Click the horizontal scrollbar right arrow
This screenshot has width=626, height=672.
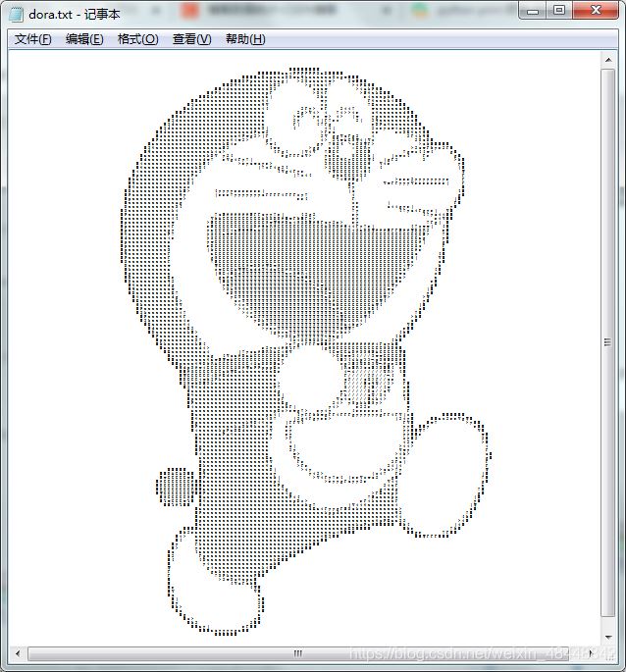click(592, 653)
